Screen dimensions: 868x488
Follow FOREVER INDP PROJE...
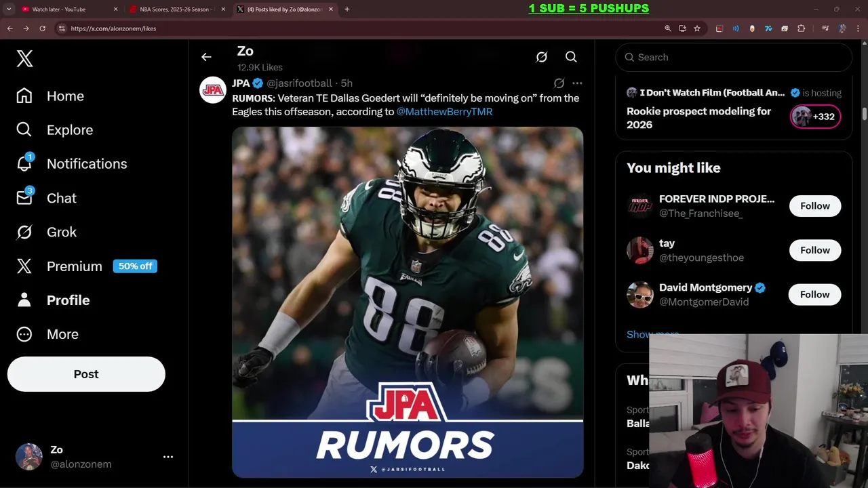(814, 206)
